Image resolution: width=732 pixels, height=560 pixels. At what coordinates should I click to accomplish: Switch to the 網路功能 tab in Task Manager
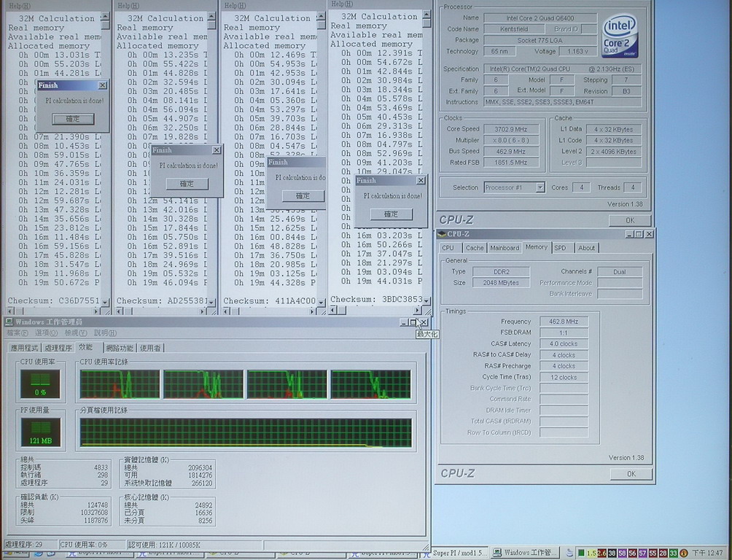(x=120, y=348)
